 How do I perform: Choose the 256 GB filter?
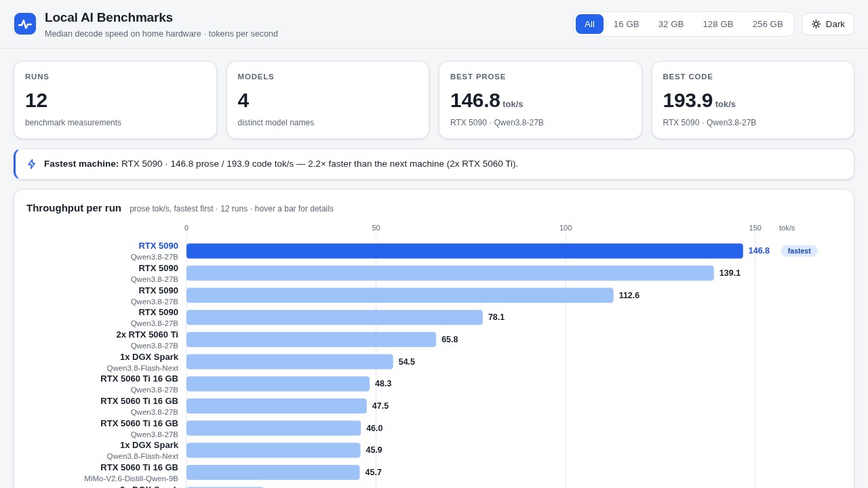tap(768, 24)
